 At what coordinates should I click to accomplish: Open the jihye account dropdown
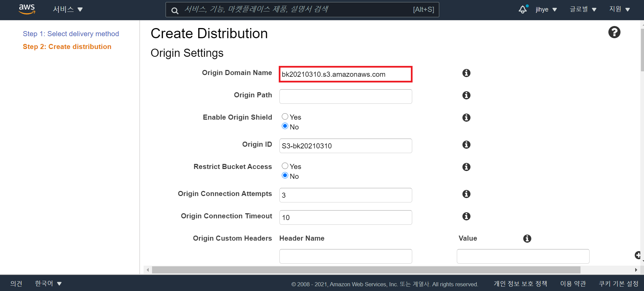tap(546, 9)
